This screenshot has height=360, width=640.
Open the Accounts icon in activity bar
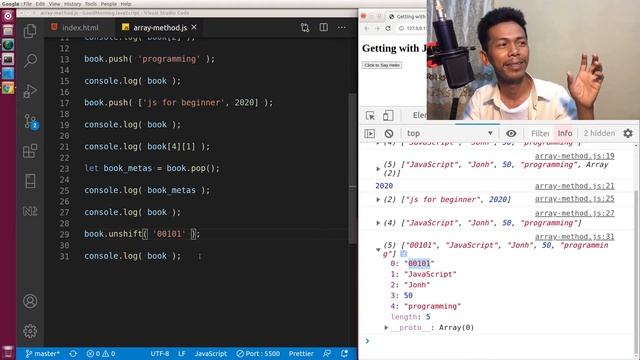[30, 301]
